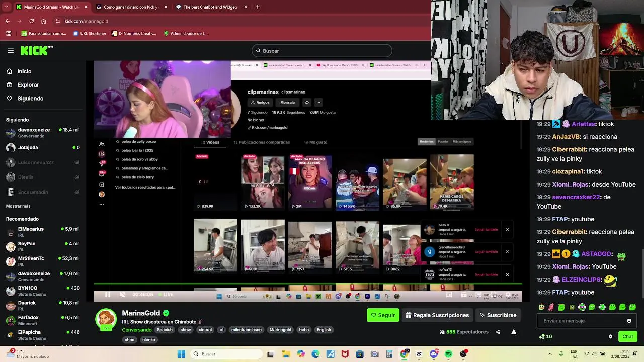Insert the pink flamingo emote from quick bar
This screenshot has width=644, height=362.
[x=551, y=307]
